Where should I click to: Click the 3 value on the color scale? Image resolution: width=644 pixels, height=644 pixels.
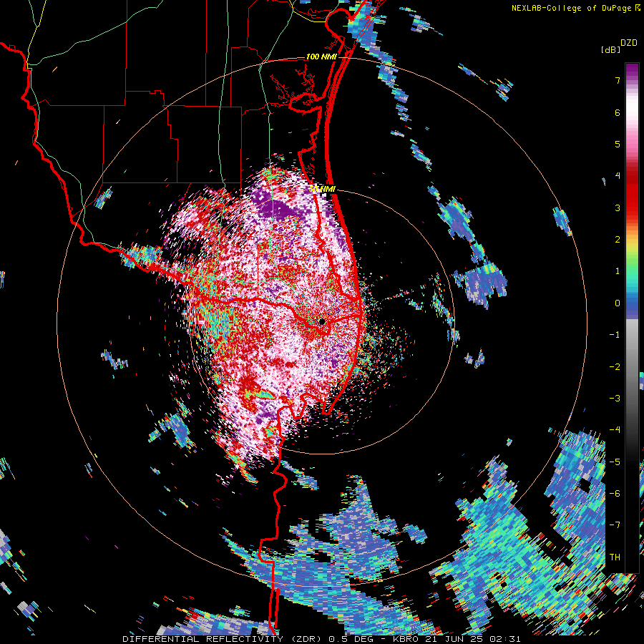tap(618, 208)
